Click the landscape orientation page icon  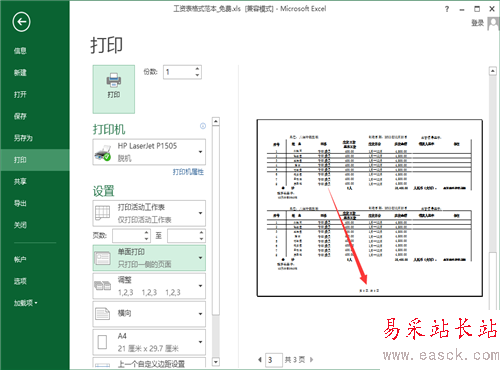pyautogui.click(x=102, y=314)
